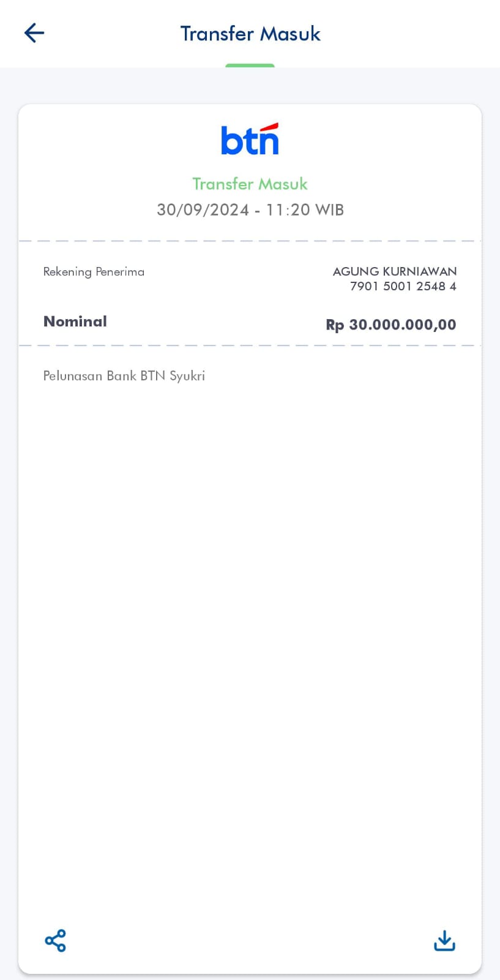Tap the transaction time 11:20 WIB

click(305, 210)
